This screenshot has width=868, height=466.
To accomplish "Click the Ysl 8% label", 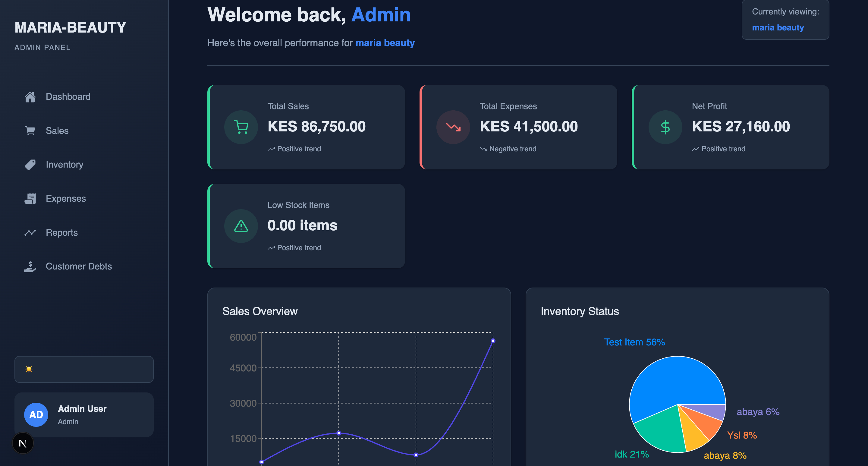I will 742,435.
